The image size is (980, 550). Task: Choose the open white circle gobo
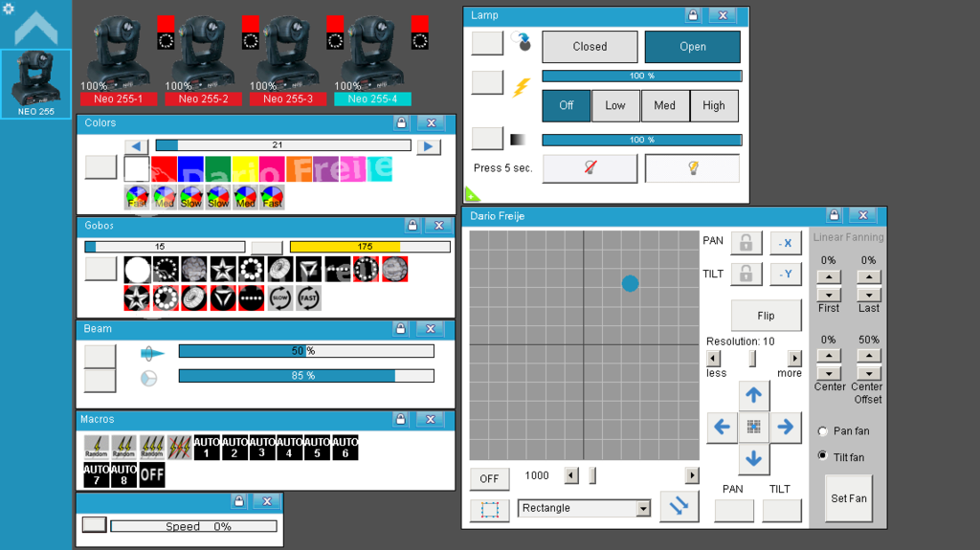(x=137, y=270)
